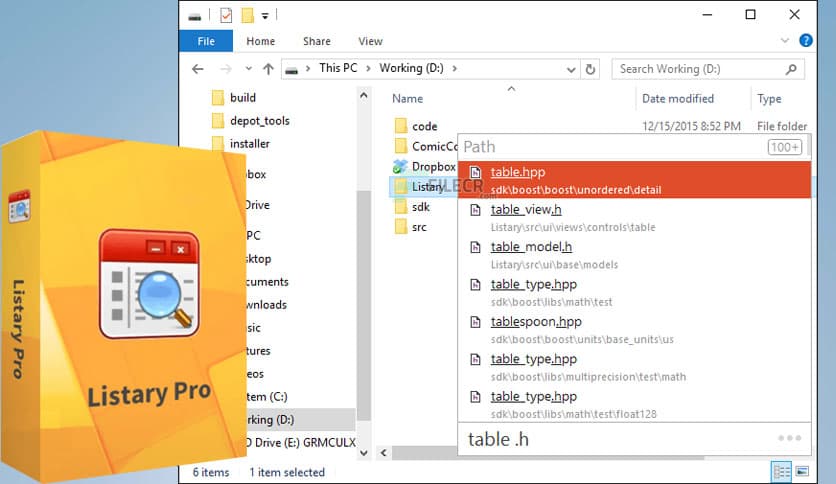Click the search magnifier icon

(791, 69)
